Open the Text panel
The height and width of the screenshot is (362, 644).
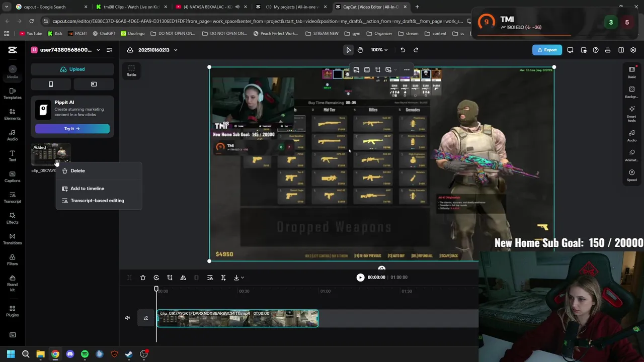click(x=13, y=156)
